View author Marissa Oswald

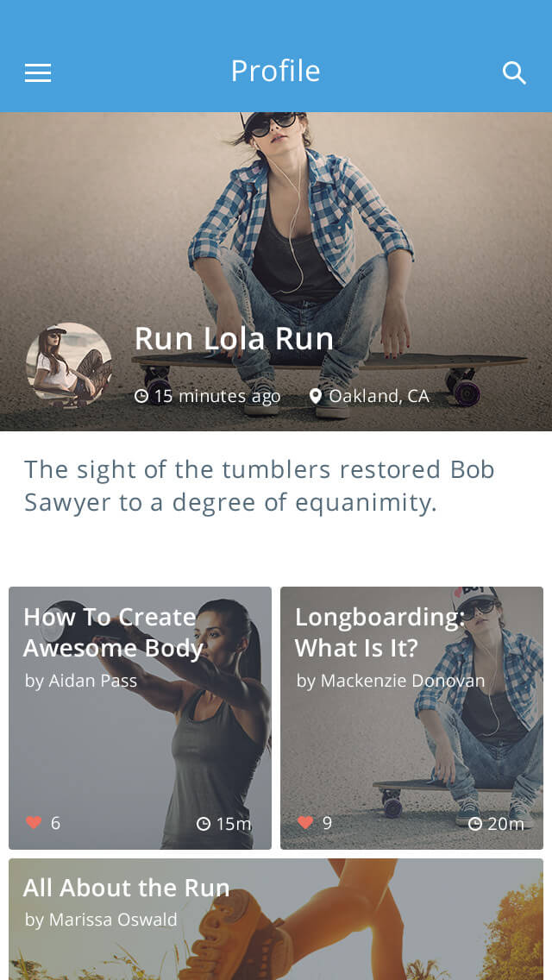click(x=101, y=920)
